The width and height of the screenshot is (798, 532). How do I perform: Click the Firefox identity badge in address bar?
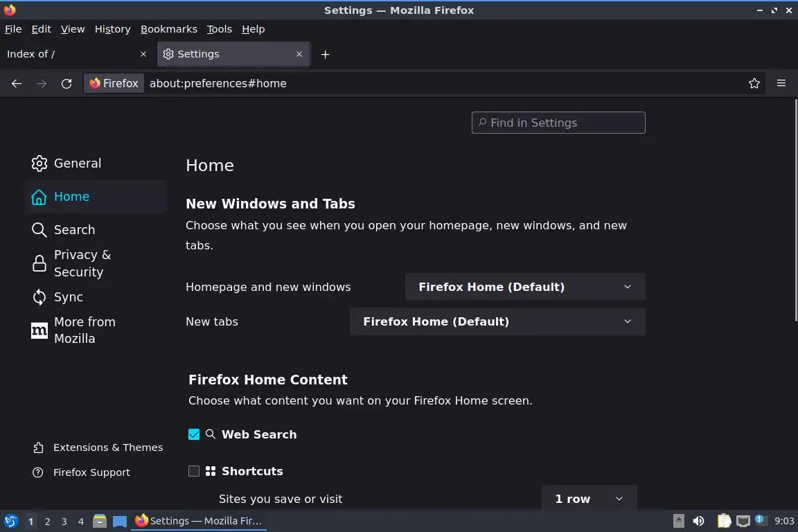pyautogui.click(x=114, y=84)
